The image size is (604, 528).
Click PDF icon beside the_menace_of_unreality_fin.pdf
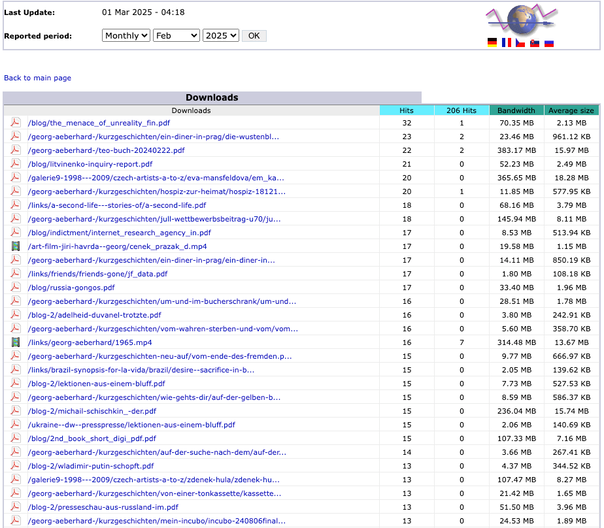(x=15, y=122)
